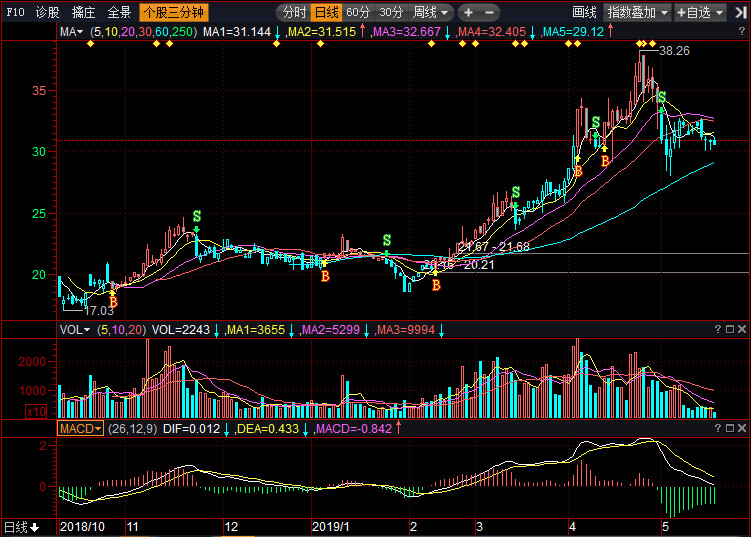Toggle 分时 intraday view
This screenshot has width=751, height=537.
(293, 13)
